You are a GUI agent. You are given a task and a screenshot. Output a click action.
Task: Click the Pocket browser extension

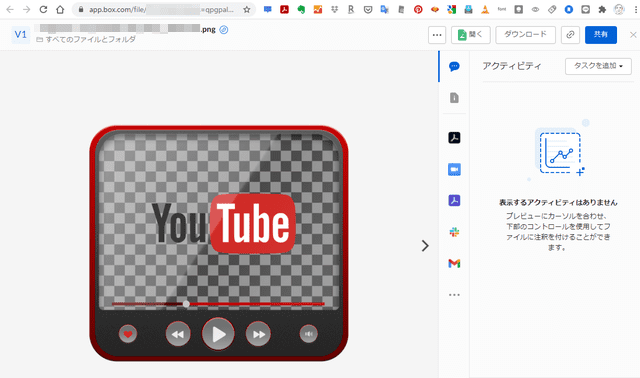click(x=368, y=9)
